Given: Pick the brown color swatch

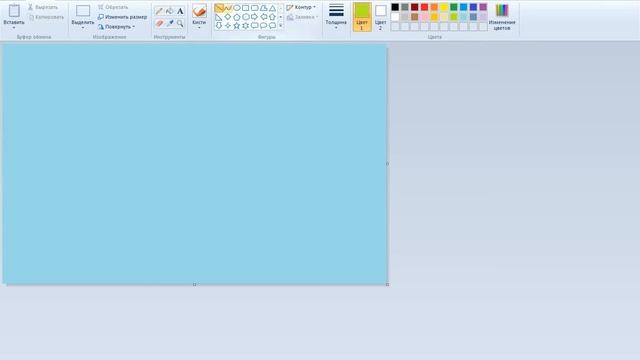Looking at the screenshot, I should pyautogui.click(x=415, y=17).
